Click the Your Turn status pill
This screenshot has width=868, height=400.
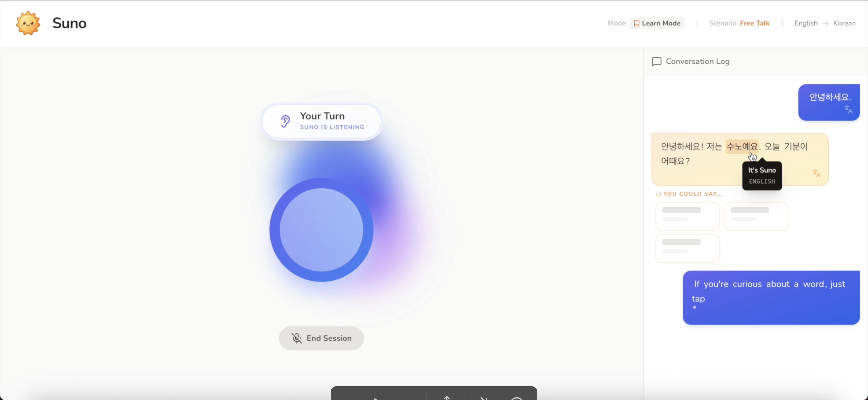(321, 121)
